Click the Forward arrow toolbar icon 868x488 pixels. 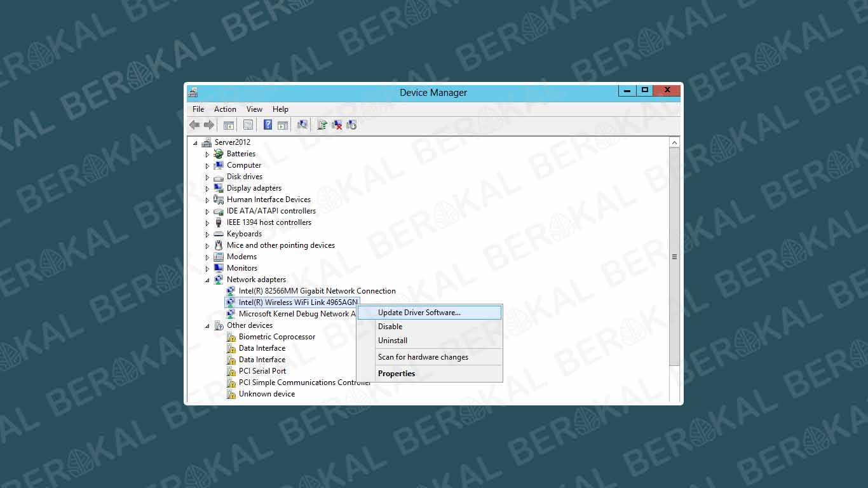(x=208, y=125)
